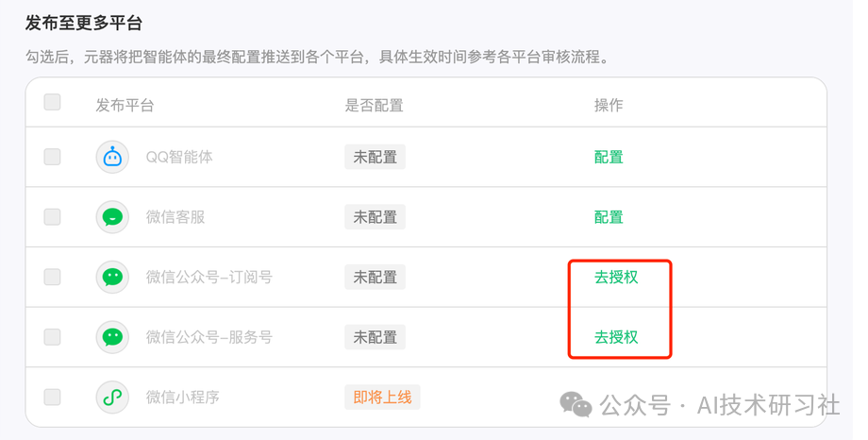Screen dimensions: 868x440
Task: Click 配置 link for 微信客服
Action: point(609,217)
